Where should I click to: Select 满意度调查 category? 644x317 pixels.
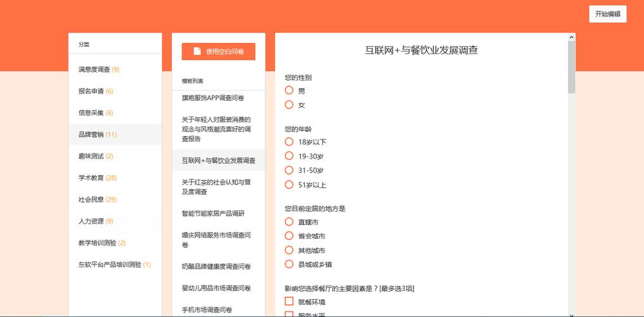pos(115,70)
